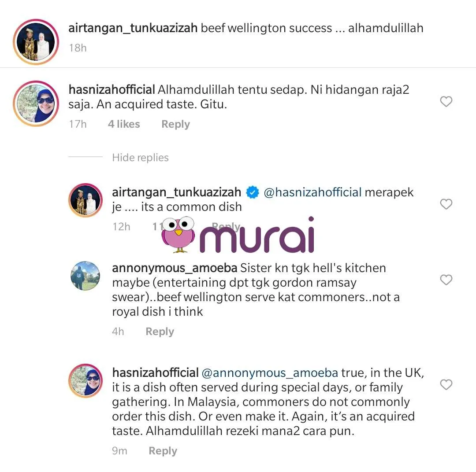Open @annonymous_amoeba mention link
Screen dimensions: 476x472
pos(270,373)
